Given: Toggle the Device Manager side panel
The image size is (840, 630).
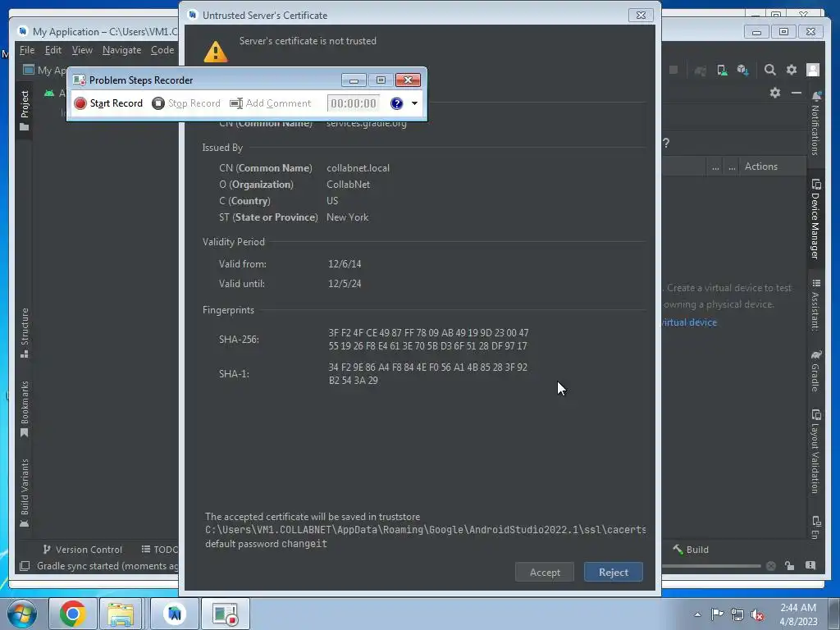Looking at the screenshot, I should (x=815, y=220).
